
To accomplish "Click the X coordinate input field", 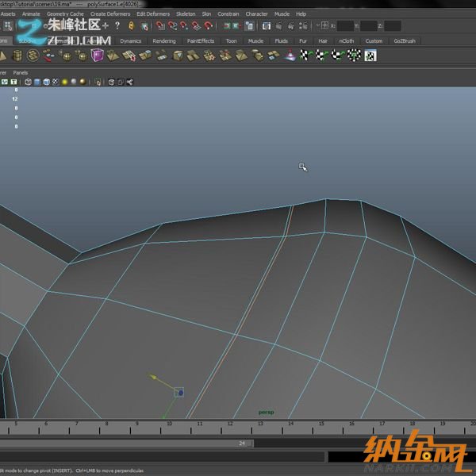I will 345,26.
